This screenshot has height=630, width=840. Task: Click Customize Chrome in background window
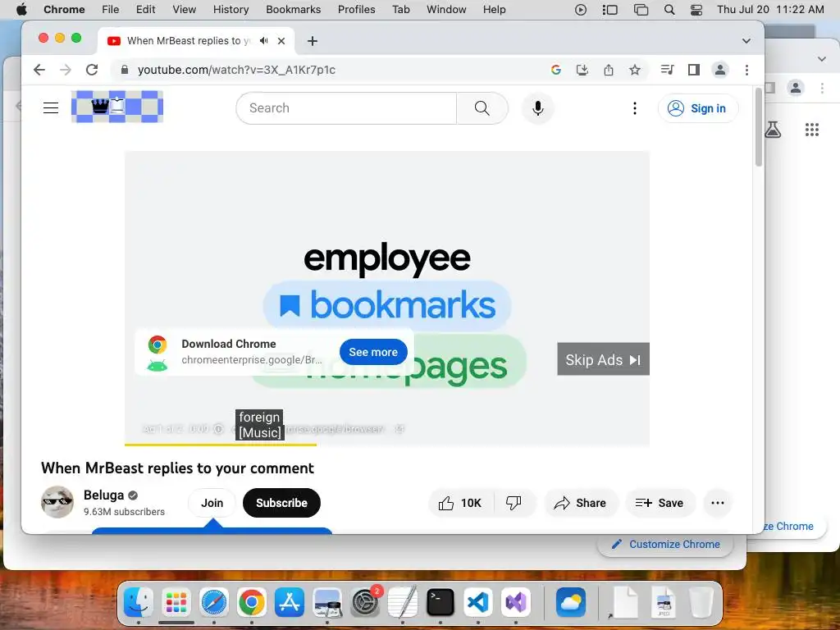click(667, 545)
